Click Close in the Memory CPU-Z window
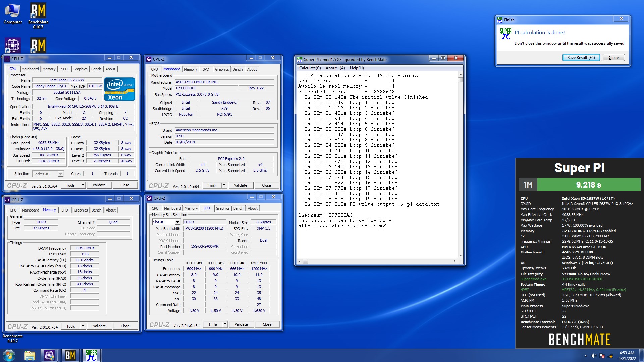This screenshot has width=644, height=362. tap(125, 326)
